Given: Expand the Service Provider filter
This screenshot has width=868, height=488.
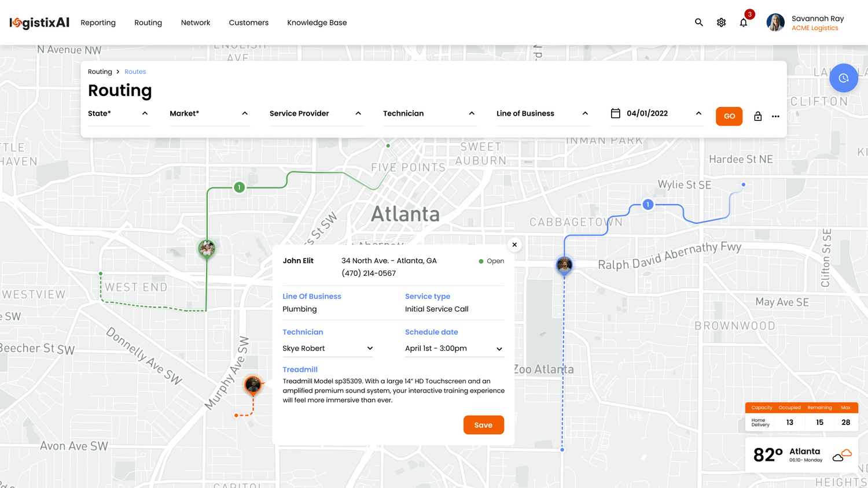Looking at the screenshot, I should click(315, 113).
